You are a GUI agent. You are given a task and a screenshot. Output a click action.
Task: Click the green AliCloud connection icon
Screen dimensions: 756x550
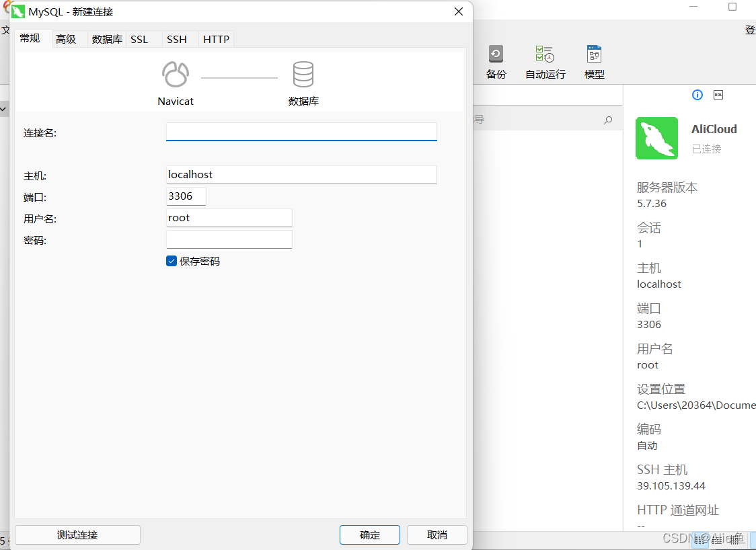click(656, 138)
